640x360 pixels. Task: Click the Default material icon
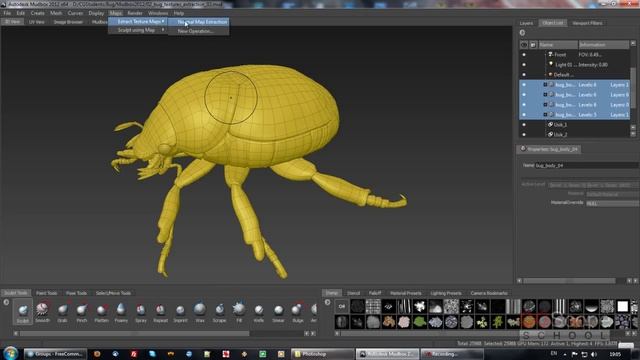[x=550, y=74]
